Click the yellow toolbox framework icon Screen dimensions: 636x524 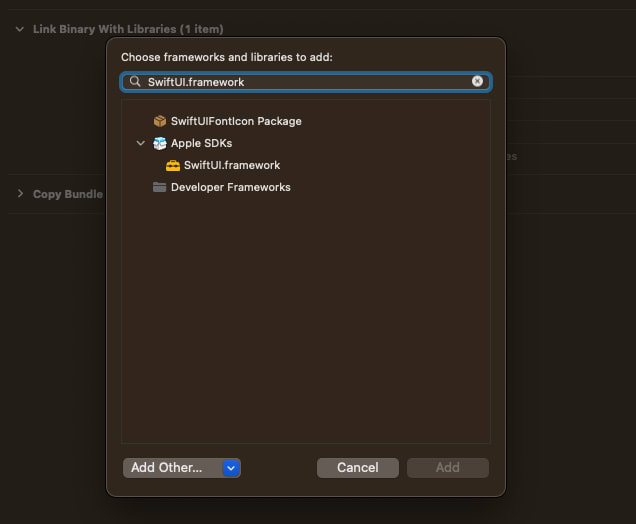[x=173, y=165]
